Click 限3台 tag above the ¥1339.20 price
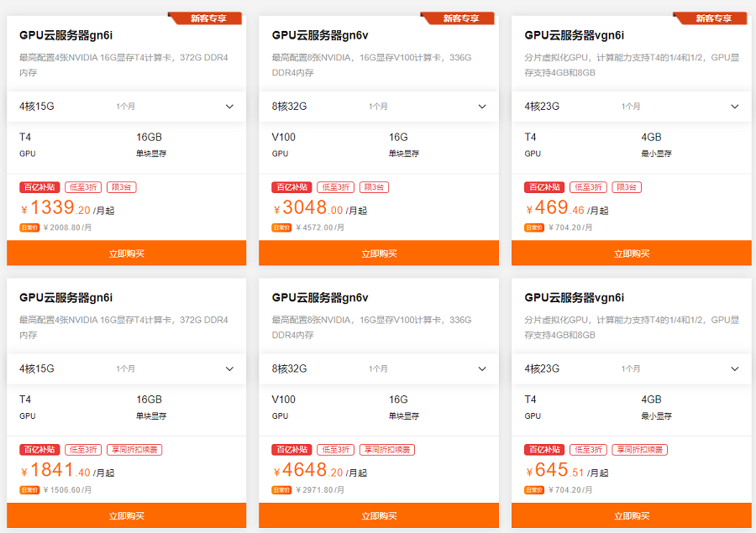Image resolution: width=756 pixels, height=533 pixels. [x=122, y=187]
